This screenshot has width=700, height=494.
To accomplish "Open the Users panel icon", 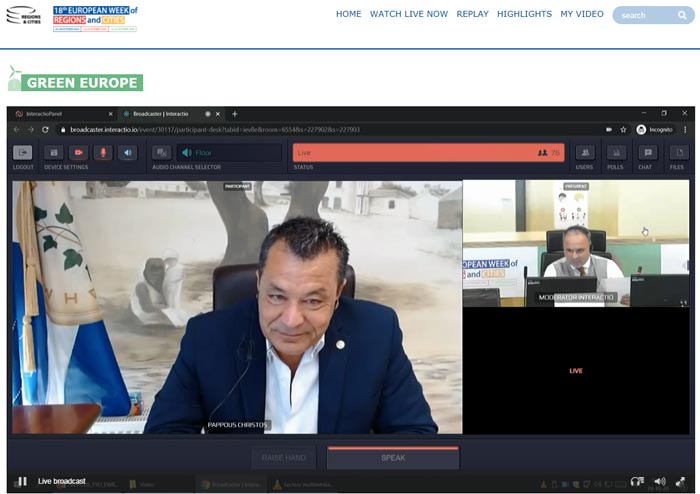I will pyautogui.click(x=585, y=153).
